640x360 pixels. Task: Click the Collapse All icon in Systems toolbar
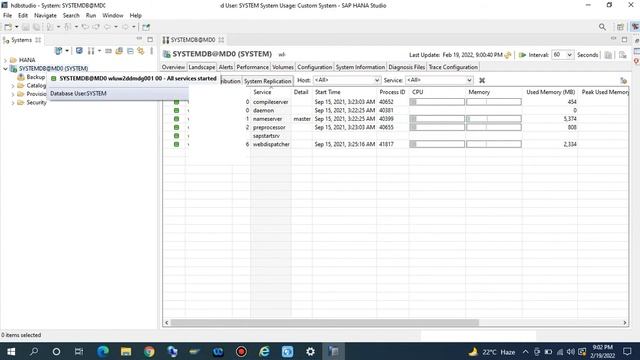[130, 51]
